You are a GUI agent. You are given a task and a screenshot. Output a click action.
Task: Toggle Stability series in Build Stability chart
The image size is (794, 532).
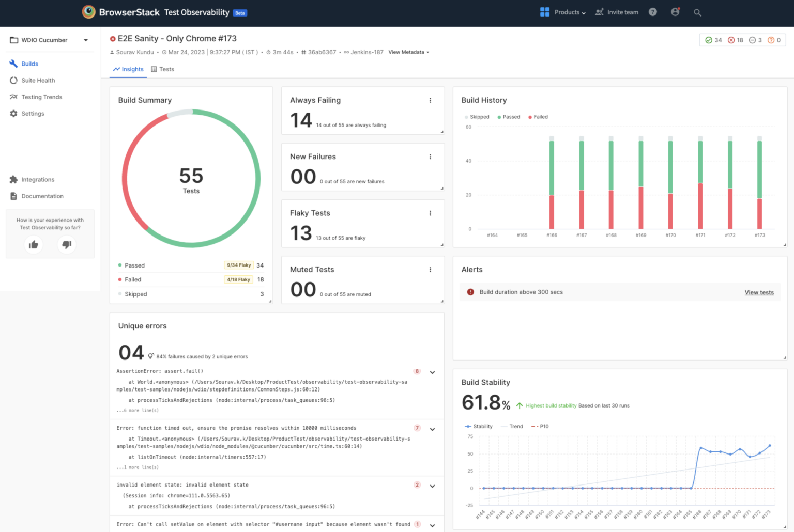(478, 426)
